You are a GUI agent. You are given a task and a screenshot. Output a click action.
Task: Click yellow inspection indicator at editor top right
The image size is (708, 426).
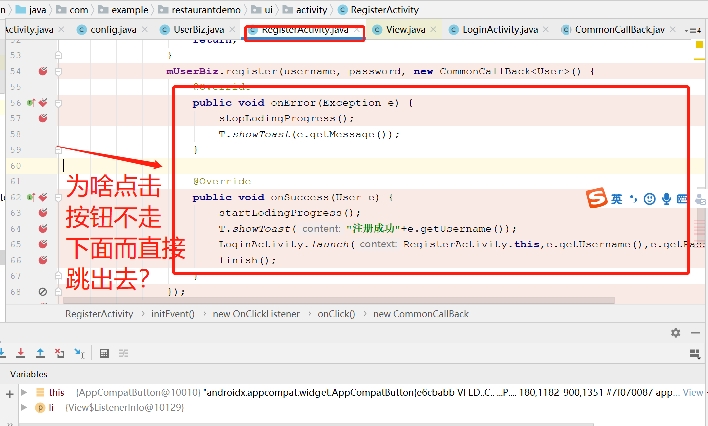pos(699,45)
